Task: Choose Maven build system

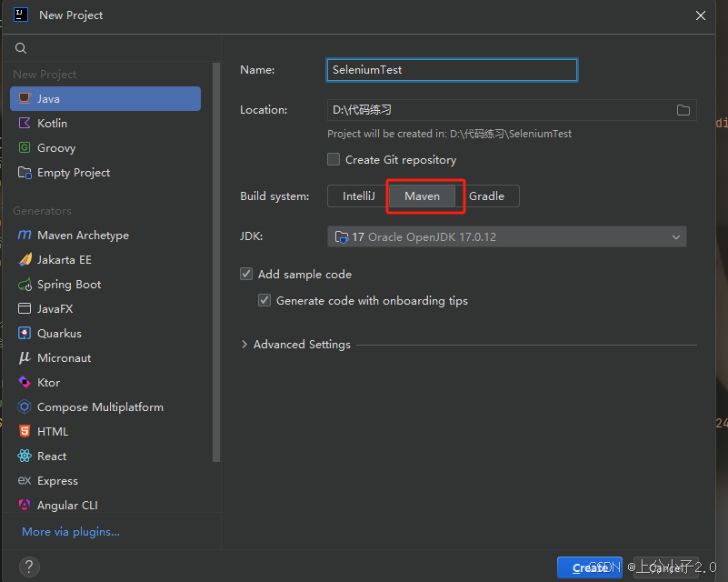Action: [422, 196]
